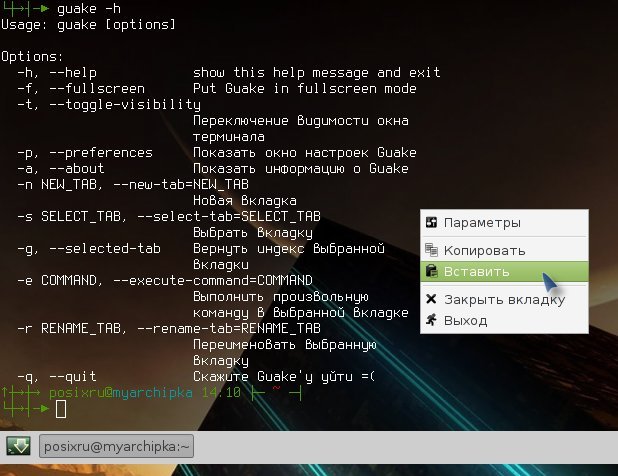Click 'Показать окно настроек Guake' text

pos(305,152)
